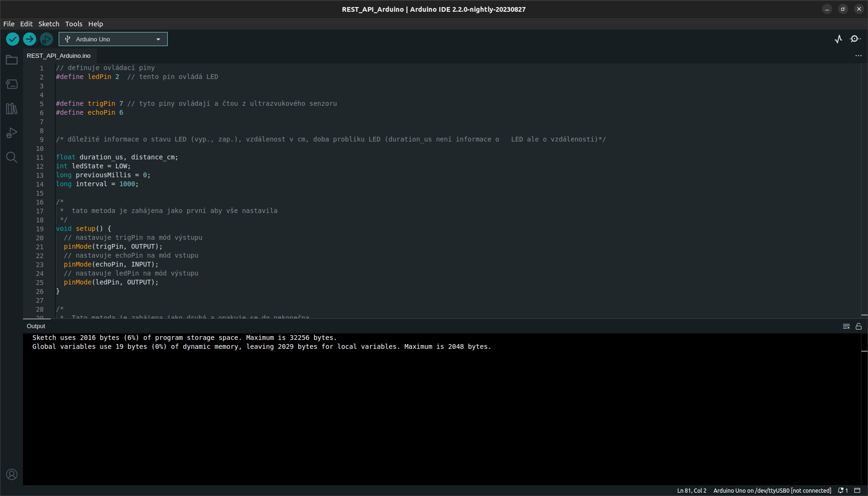Image resolution: width=868 pixels, height=496 pixels.
Task: Expand the editor tab options with ellipsis
Action: (x=859, y=55)
